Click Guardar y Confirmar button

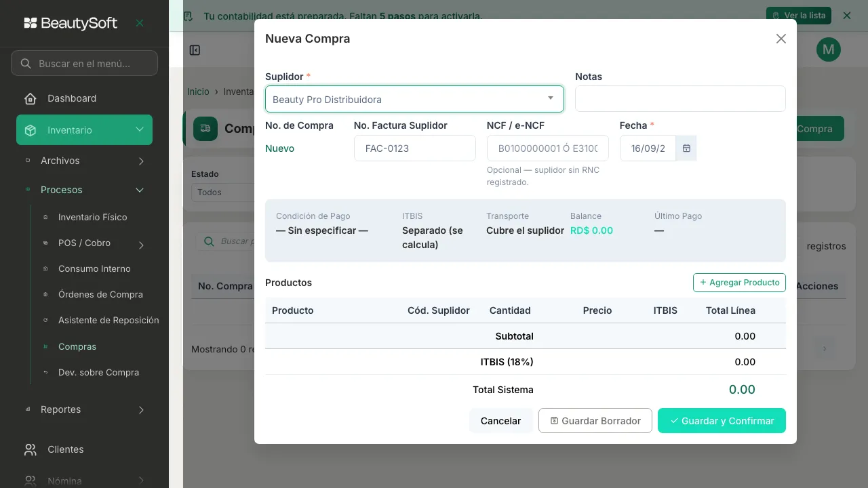tap(722, 421)
